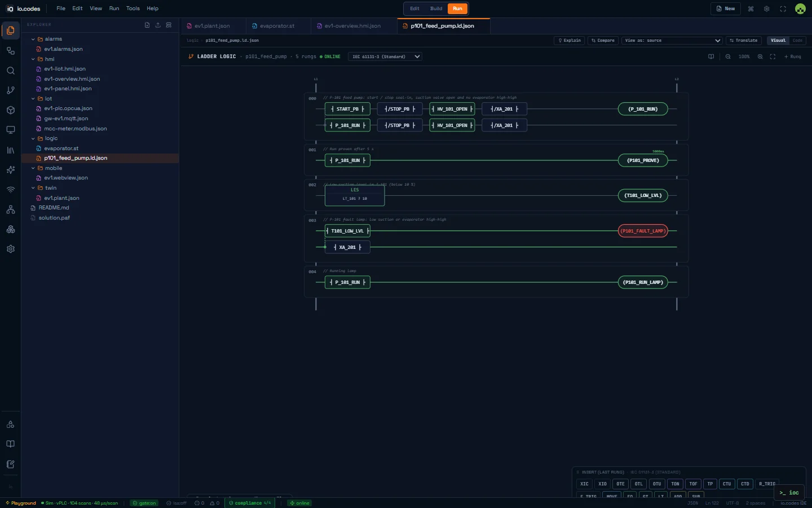Open the network topology icon in the activity bar
This screenshot has width=812, height=508.
(x=10, y=209)
